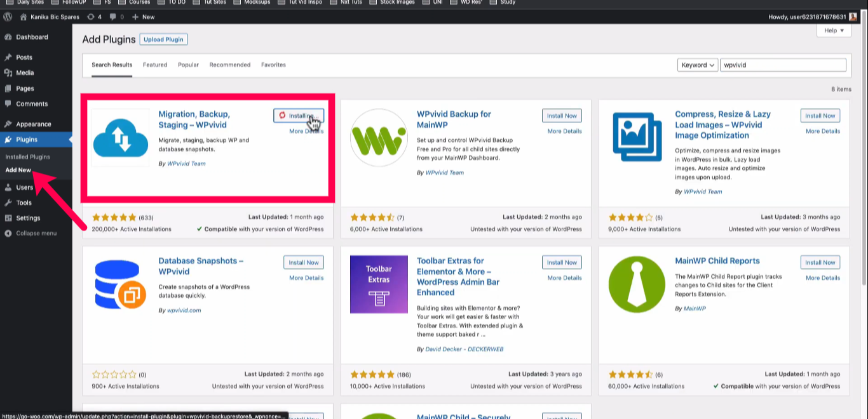Switch to the Popular tab

click(x=188, y=65)
